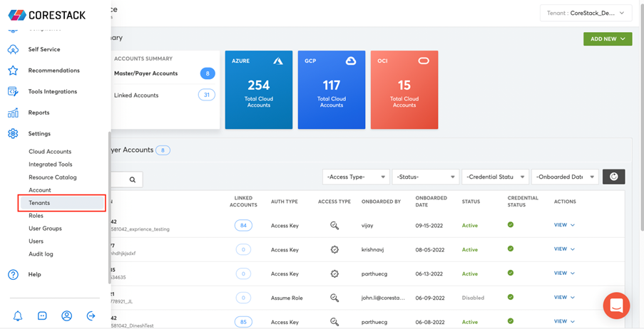Open Self Service from sidebar
The width and height of the screenshot is (644, 329).
pos(44,49)
